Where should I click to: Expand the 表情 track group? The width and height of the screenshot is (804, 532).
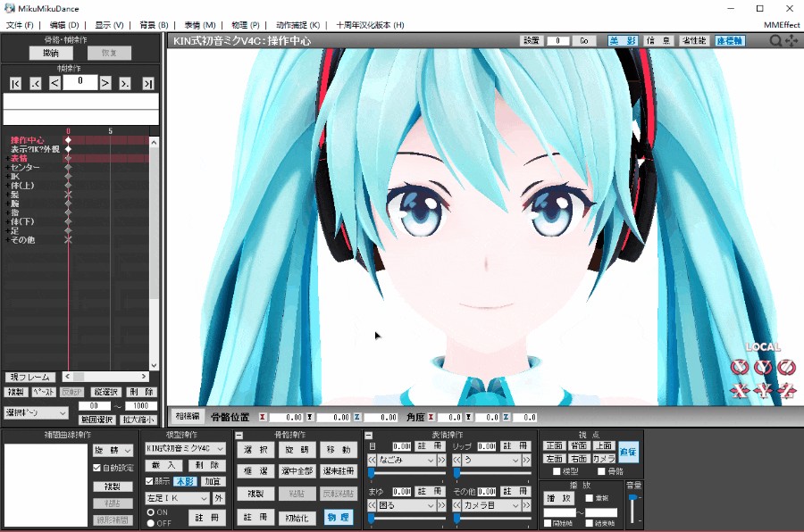point(7,158)
